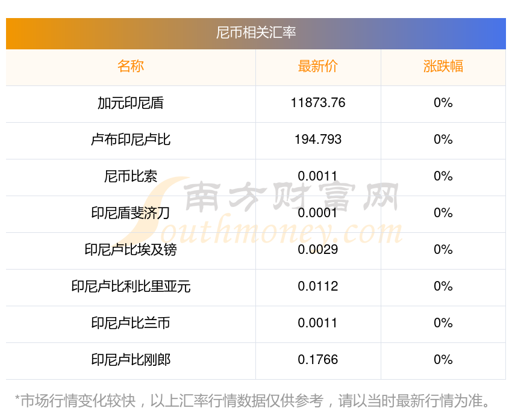Select the 印尼卢比利比里亚元 row name
This screenshot has width=512, height=420.
coord(131,286)
